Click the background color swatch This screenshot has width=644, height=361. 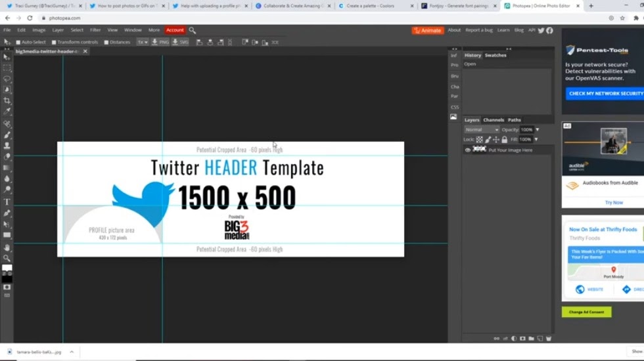click(7, 280)
